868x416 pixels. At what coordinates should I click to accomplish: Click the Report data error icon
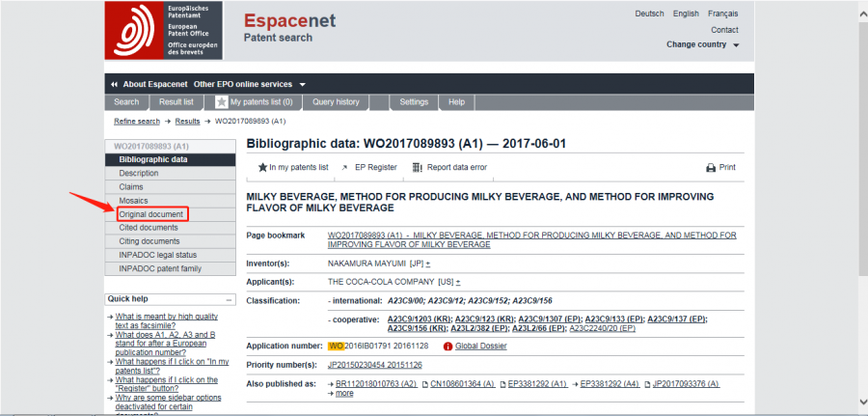(418, 167)
